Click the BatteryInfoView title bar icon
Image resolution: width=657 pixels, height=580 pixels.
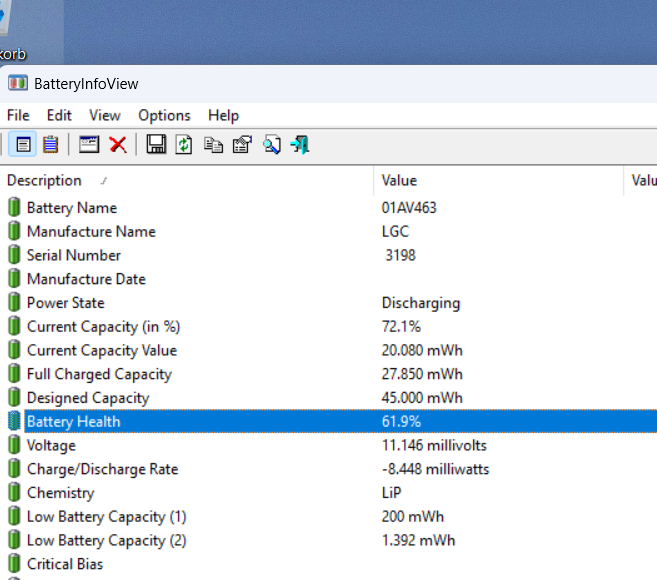pyautogui.click(x=18, y=83)
